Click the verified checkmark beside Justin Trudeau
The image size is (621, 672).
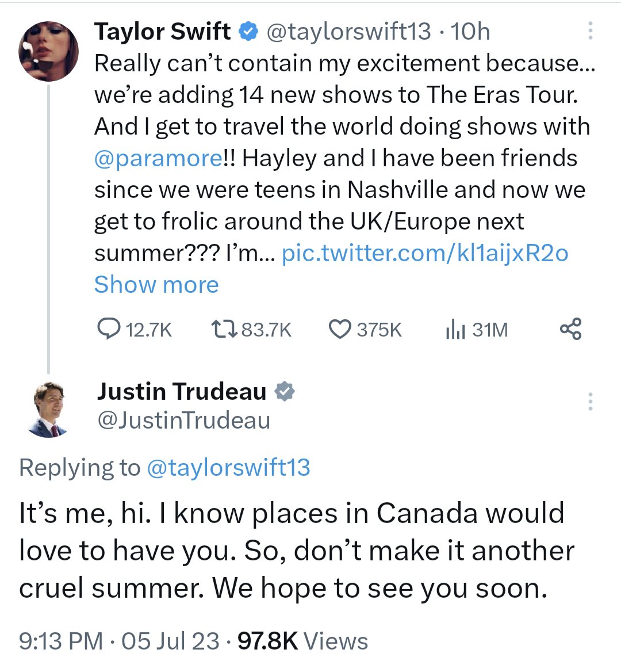(x=286, y=391)
